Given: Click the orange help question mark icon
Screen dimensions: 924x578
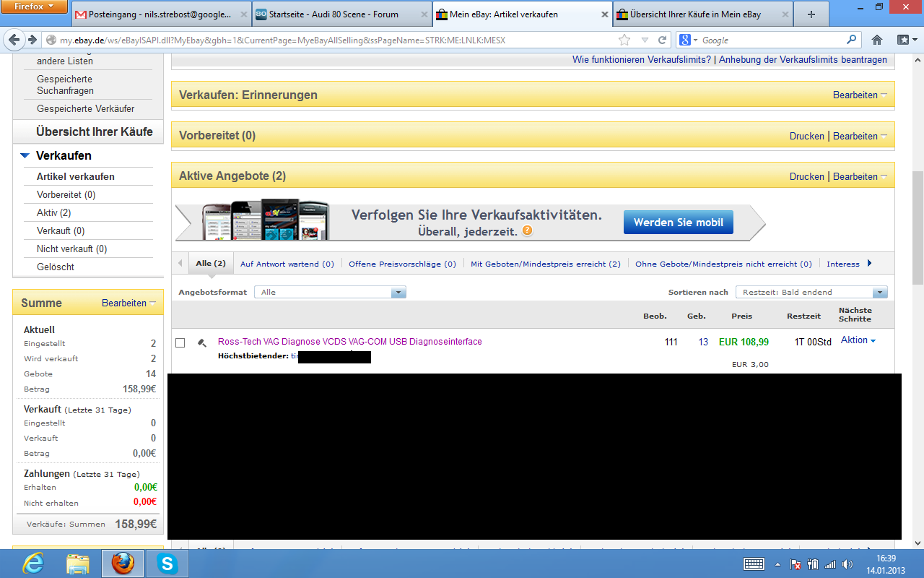Looking at the screenshot, I should pyautogui.click(x=528, y=231).
